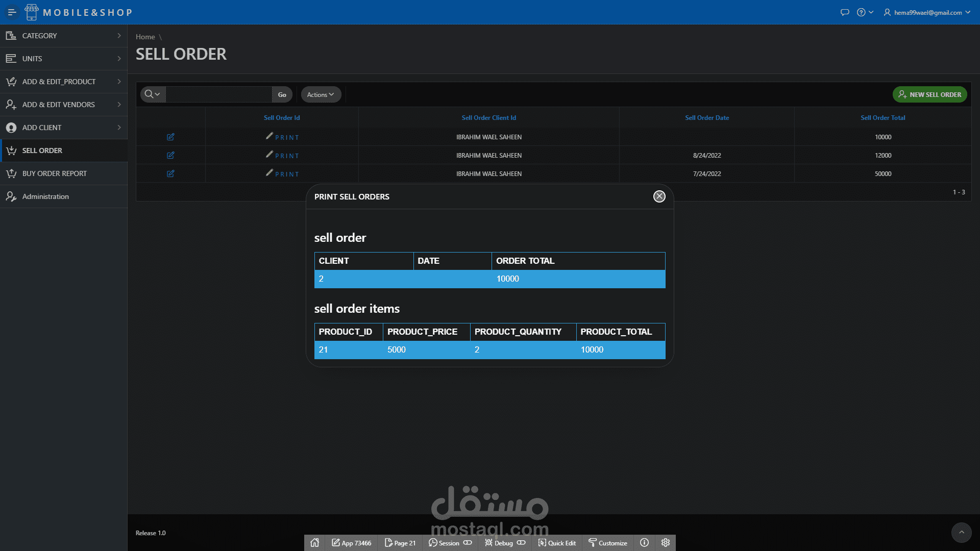This screenshot has width=980, height=551.
Task: Select Administration in the sidebar menu
Action: (45, 196)
